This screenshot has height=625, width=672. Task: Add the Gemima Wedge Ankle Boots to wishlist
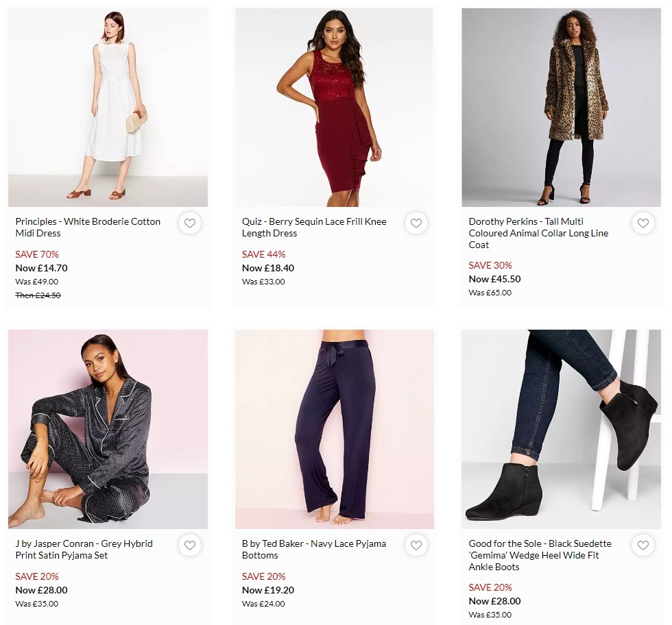point(643,546)
